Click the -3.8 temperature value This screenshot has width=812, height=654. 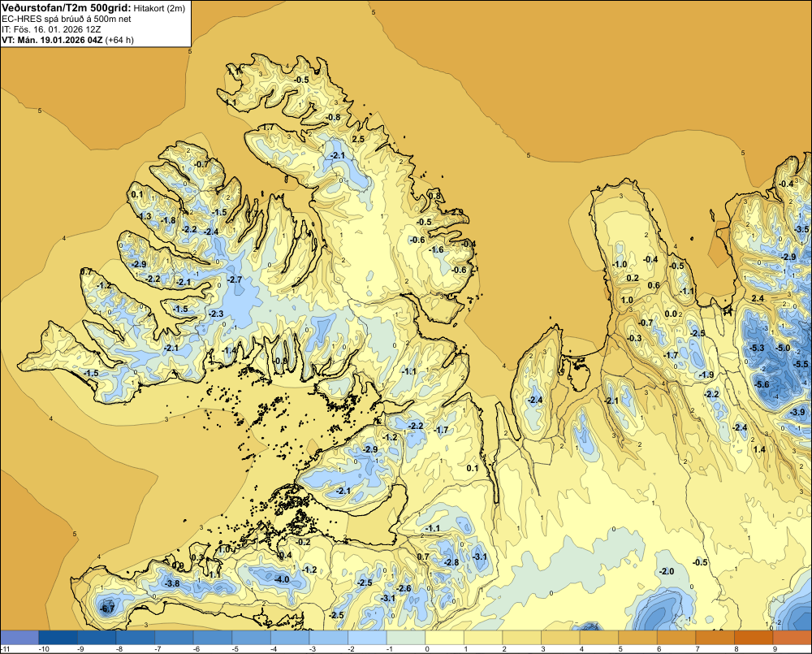pyautogui.click(x=172, y=583)
